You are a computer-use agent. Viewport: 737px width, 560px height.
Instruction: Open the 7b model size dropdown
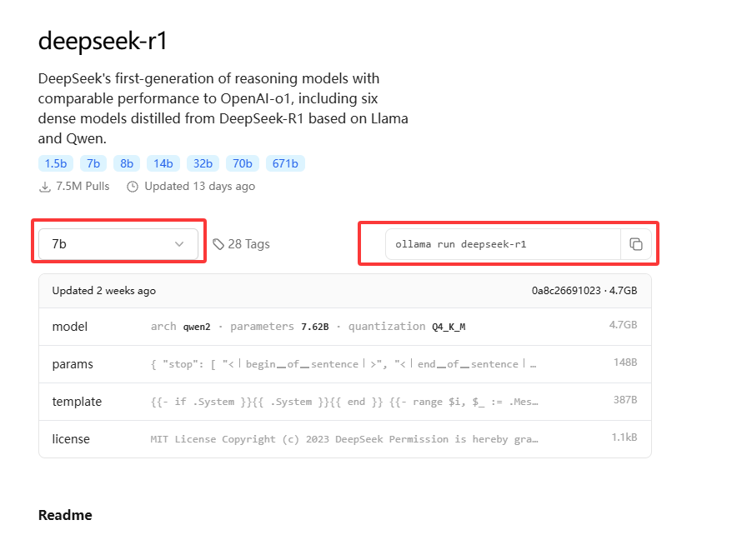click(x=118, y=244)
